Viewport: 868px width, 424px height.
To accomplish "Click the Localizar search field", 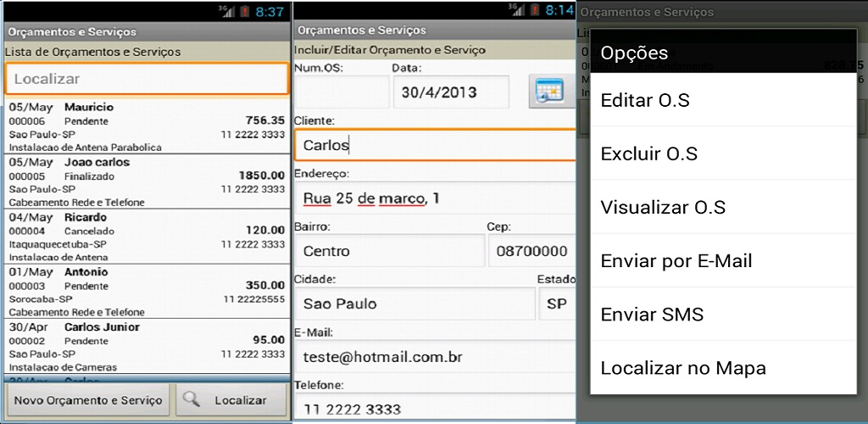I will [x=147, y=79].
